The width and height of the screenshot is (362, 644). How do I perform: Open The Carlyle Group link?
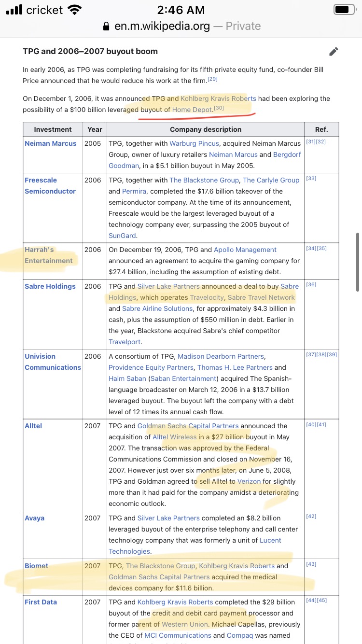271,180
